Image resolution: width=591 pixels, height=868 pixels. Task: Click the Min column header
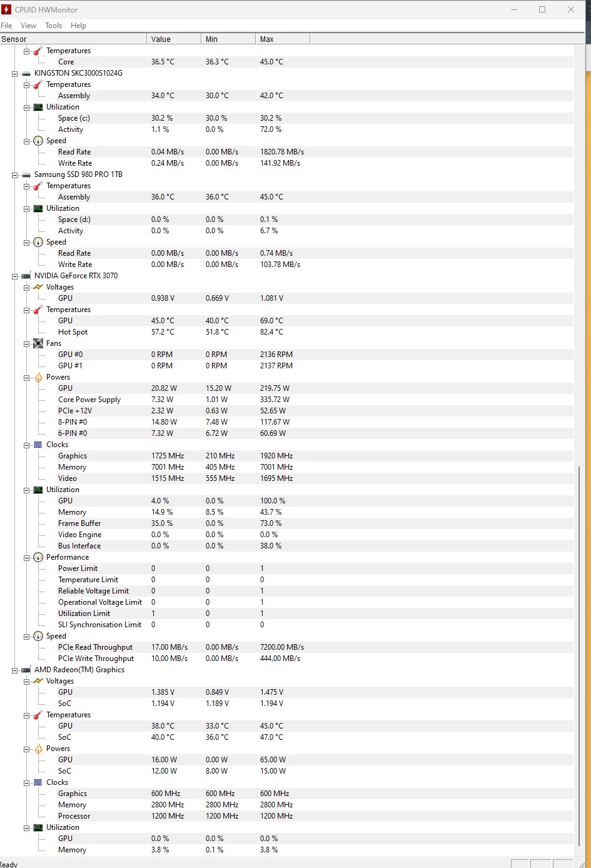tap(228, 39)
